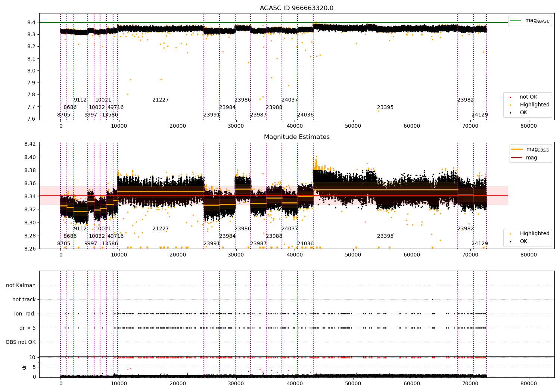
Task: Click 'Highlighted' in Magnitude Estimates legend
Action: coord(530,234)
